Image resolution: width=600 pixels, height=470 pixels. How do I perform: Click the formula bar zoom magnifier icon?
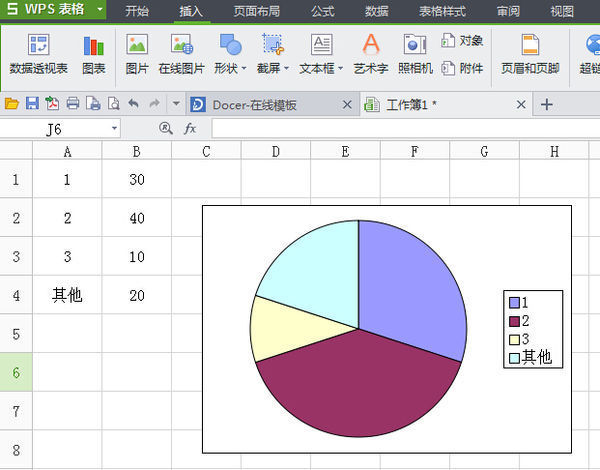166,128
